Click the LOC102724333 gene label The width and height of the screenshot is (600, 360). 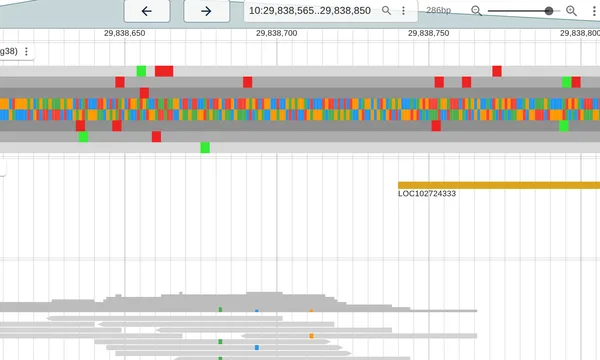(427, 194)
